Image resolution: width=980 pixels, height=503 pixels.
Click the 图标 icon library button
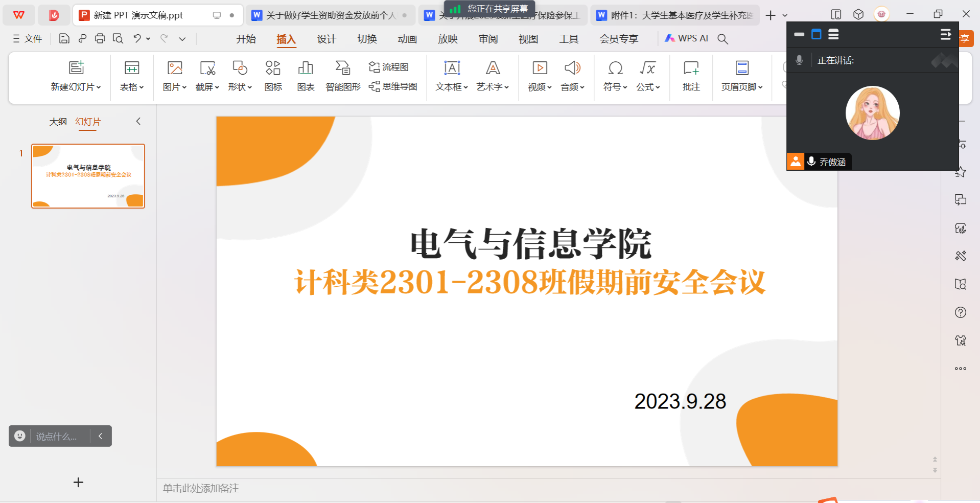(x=273, y=76)
